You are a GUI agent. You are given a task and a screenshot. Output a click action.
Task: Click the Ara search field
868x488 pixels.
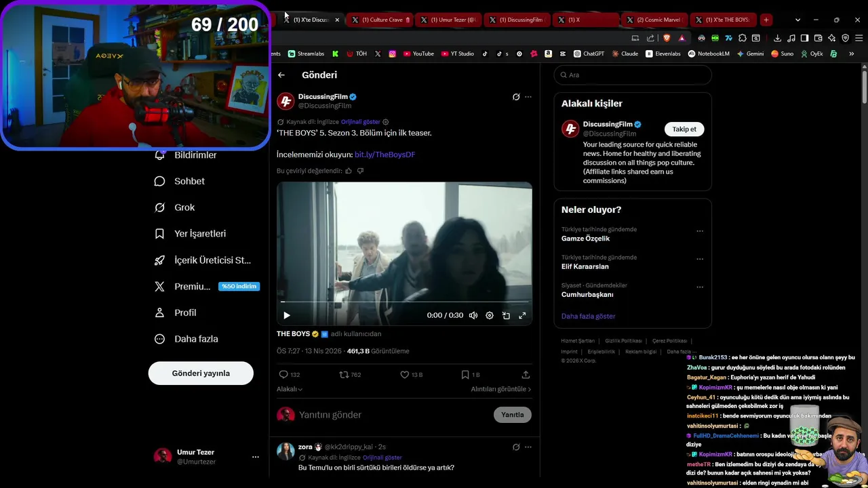tap(633, 75)
